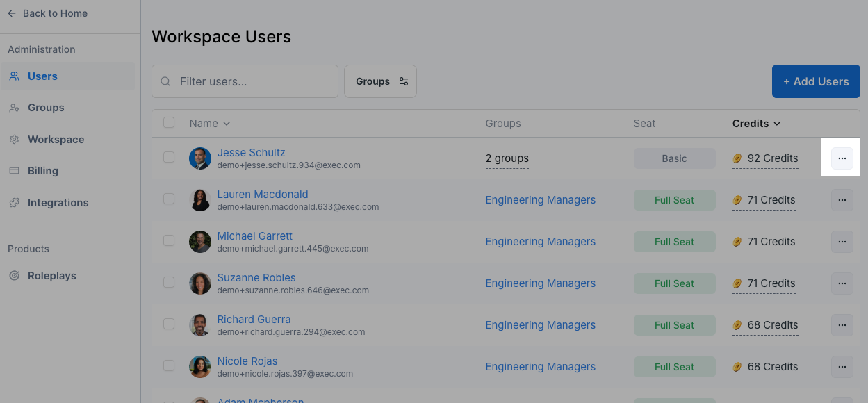Click Jesse Schultz's credits coin icon
868x403 pixels.
click(737, 158)
